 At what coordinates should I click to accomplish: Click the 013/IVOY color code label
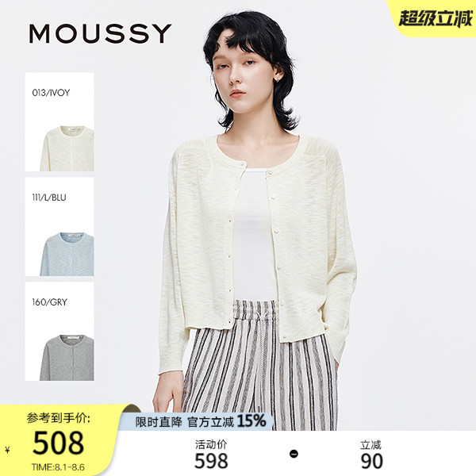[x=51, y=93]
